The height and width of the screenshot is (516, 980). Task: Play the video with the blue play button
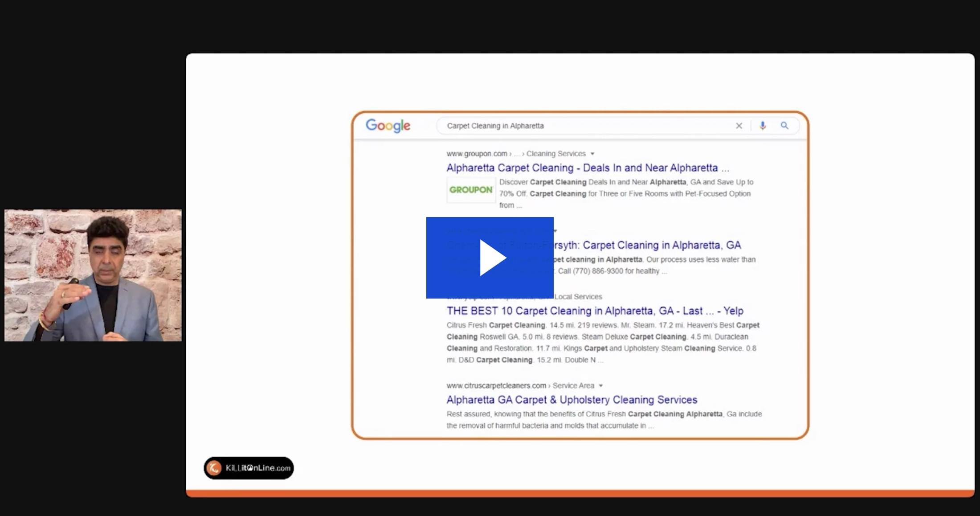pos(490,258)
